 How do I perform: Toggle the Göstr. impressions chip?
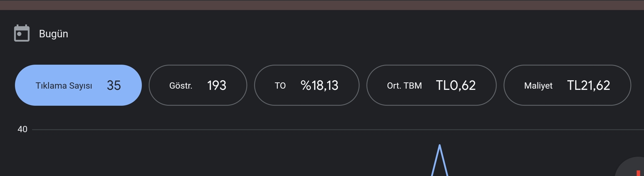click(198, 85)
